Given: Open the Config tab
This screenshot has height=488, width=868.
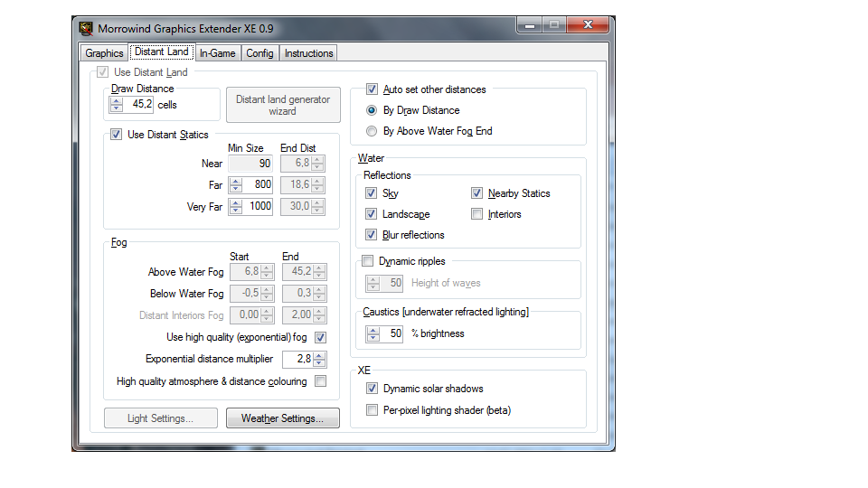Looking at the screenshot, I should tap(259, 53).
